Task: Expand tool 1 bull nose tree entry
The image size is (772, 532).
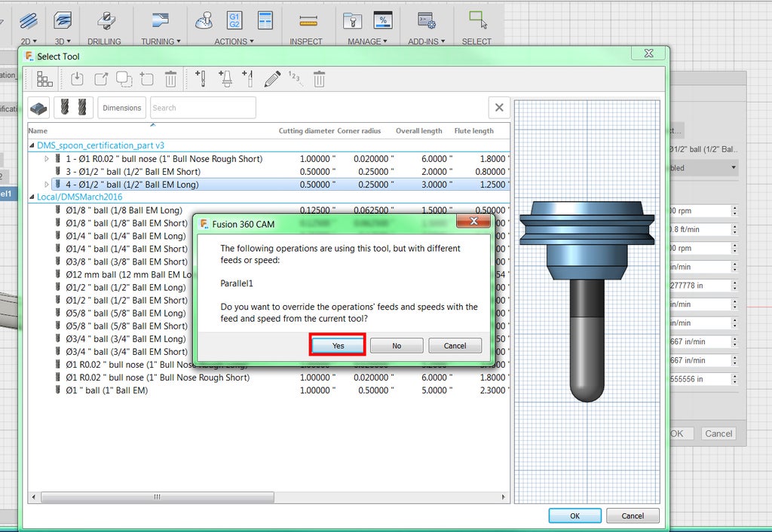Action: (47, 159)
